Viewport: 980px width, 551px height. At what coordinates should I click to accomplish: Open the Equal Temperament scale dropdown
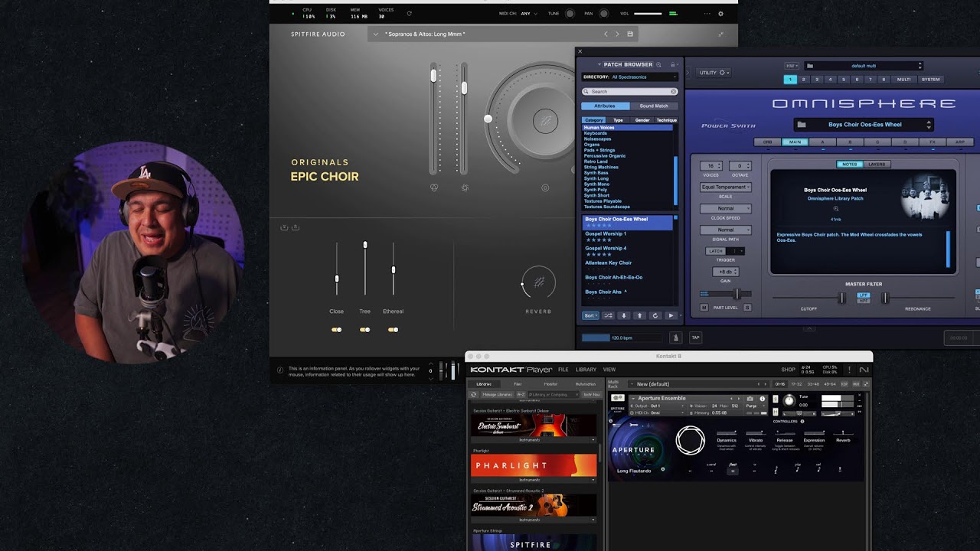click(x=725, y=187)
